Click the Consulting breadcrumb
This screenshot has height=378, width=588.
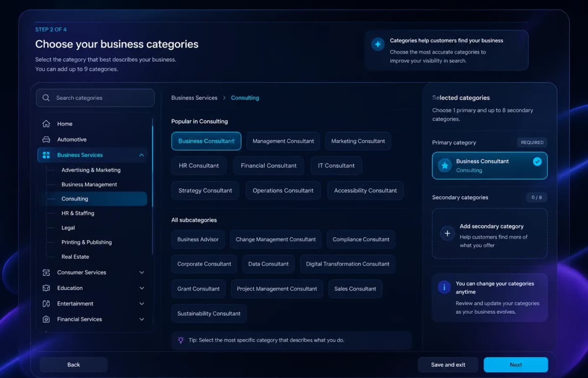[245, 98]
